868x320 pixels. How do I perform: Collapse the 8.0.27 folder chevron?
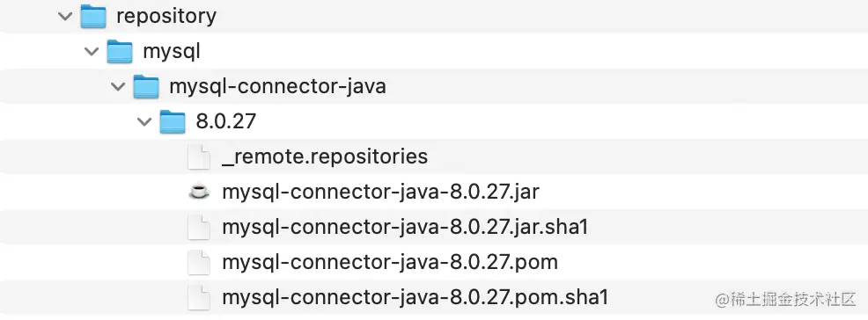pos(144,121)
